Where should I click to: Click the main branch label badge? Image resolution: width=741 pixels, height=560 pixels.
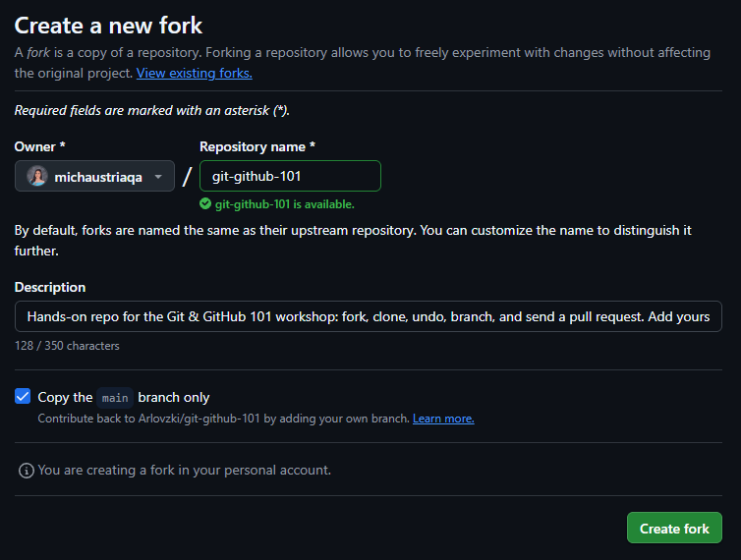115,398
